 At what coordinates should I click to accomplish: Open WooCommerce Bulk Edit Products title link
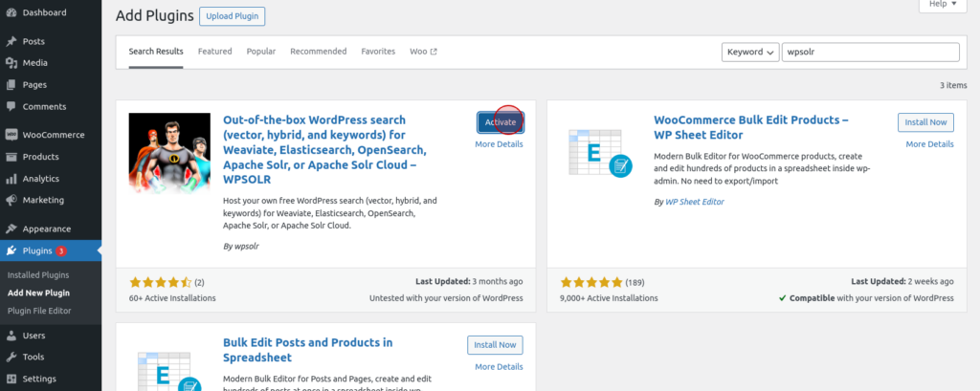[751, 127]
